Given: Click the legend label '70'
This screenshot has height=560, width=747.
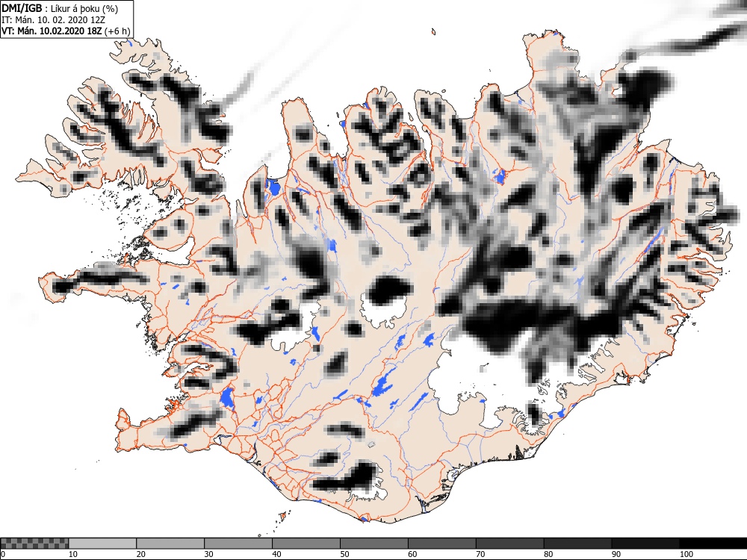Looking at the screenshot, I should (x=480, y=554).
